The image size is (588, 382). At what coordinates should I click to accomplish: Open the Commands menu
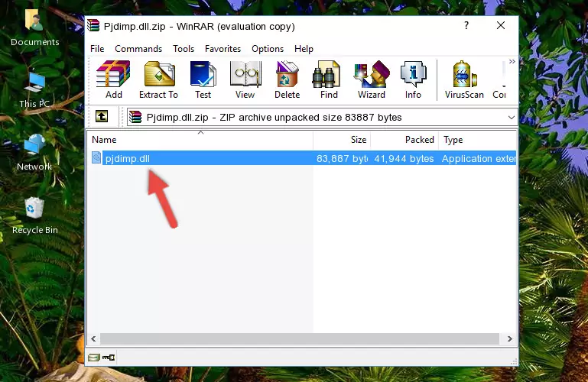click(x=138, y=49)
